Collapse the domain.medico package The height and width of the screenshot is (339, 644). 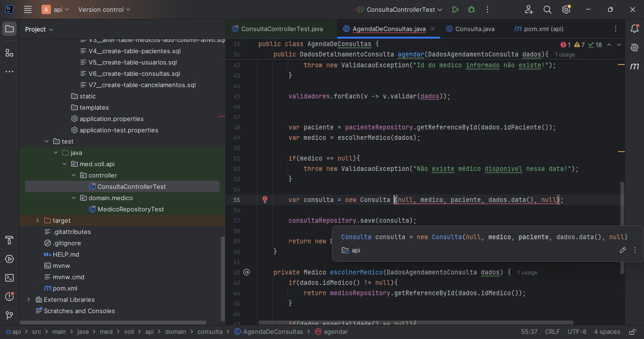click(x=74, y=198)
